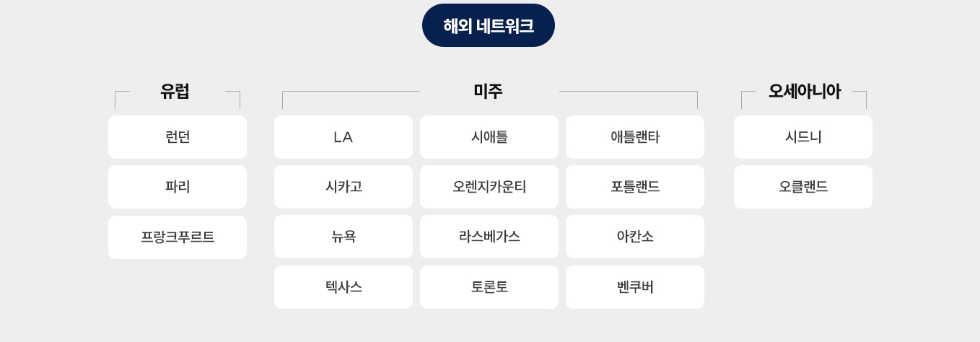Screen dimensions: 980x342
Task: Click the 시카고 location entry
Action: 344,187
